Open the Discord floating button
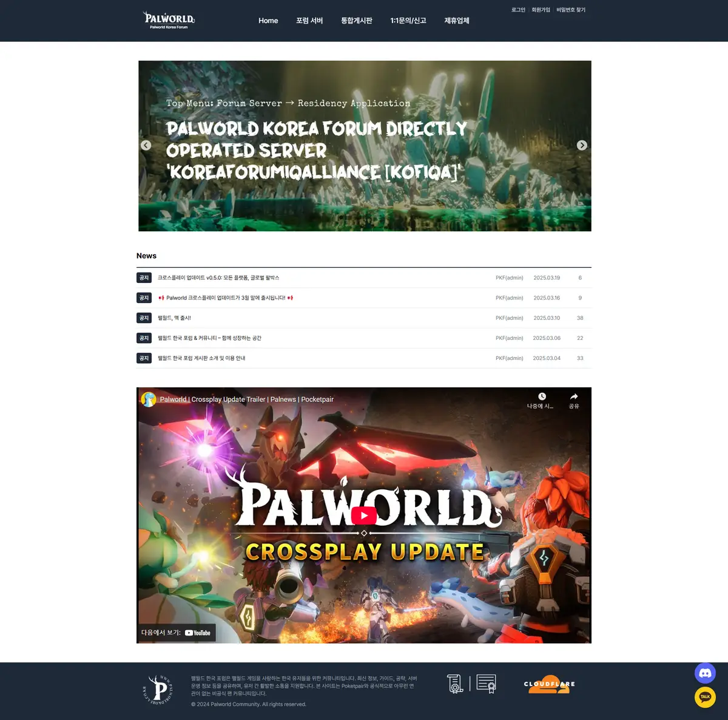Image resolution: width=728 pixels, height=720 pixels. tap(705, 673)
